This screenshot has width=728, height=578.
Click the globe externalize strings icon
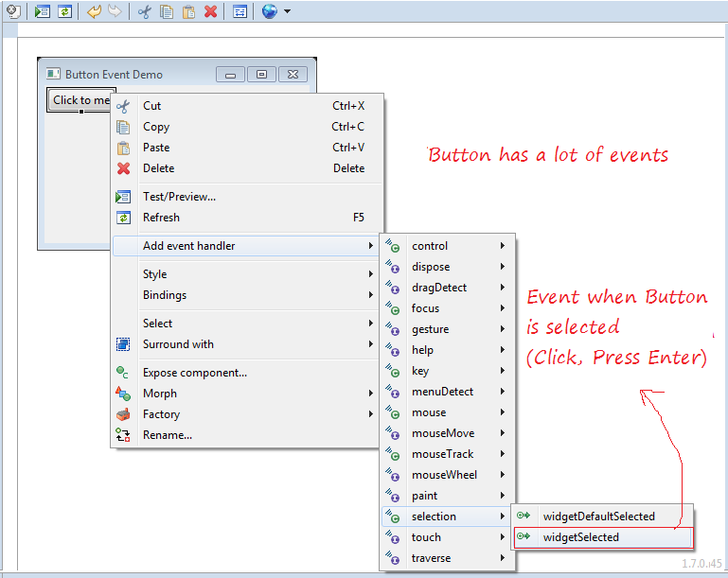click(x=269, y=11)
